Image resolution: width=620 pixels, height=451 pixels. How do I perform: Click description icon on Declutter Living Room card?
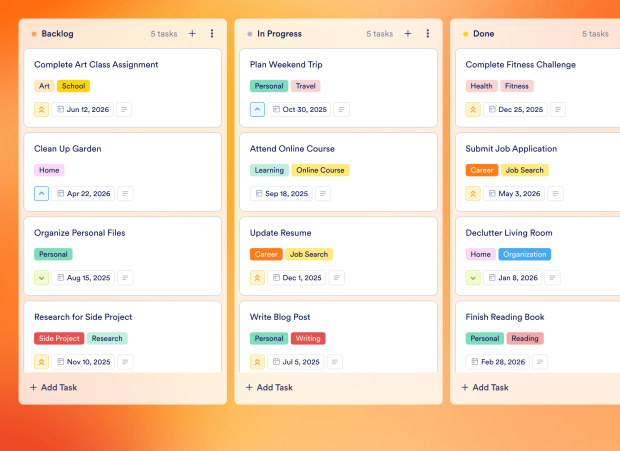[x=553, y=277]
